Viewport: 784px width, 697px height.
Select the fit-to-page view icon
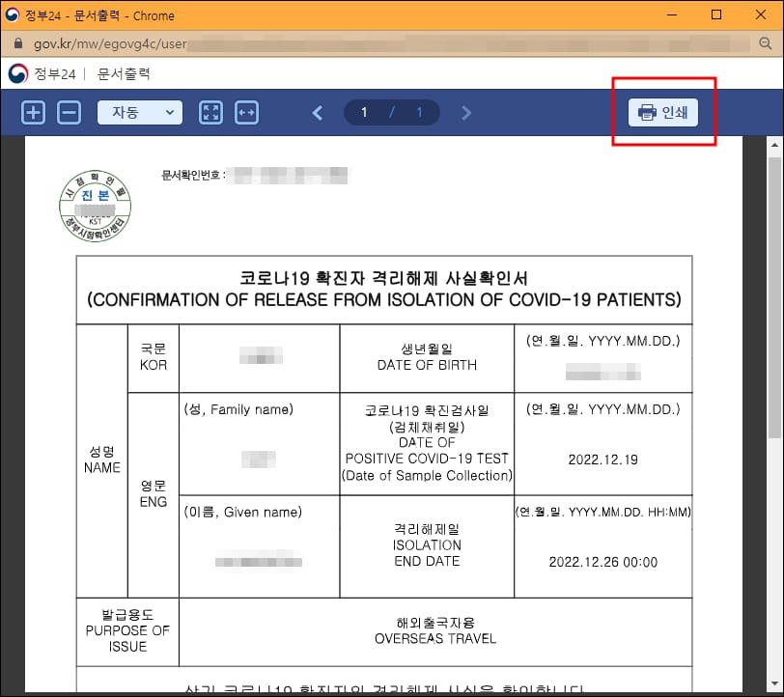click(211, 112)
